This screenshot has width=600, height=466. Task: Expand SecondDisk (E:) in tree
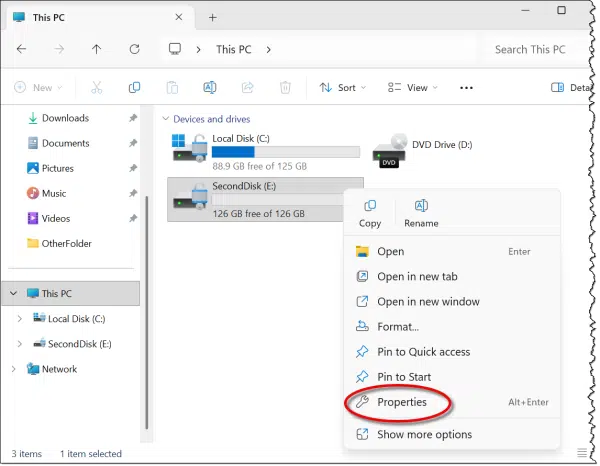(x=20, y=344)
